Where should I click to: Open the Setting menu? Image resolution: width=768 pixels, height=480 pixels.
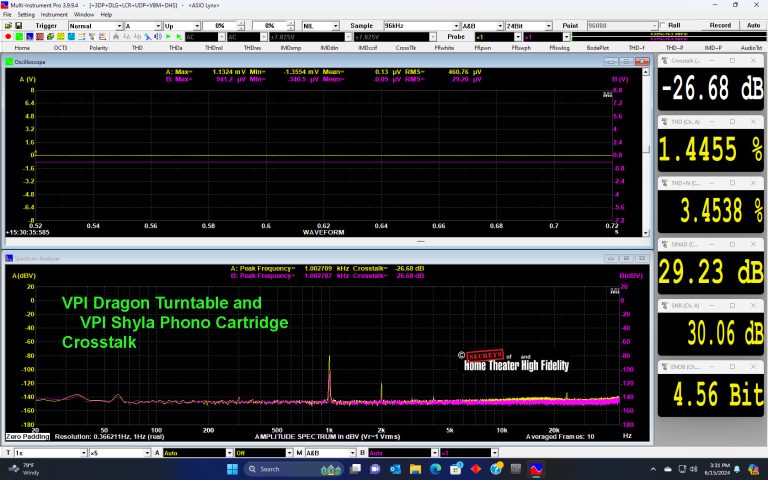(26, 15)
